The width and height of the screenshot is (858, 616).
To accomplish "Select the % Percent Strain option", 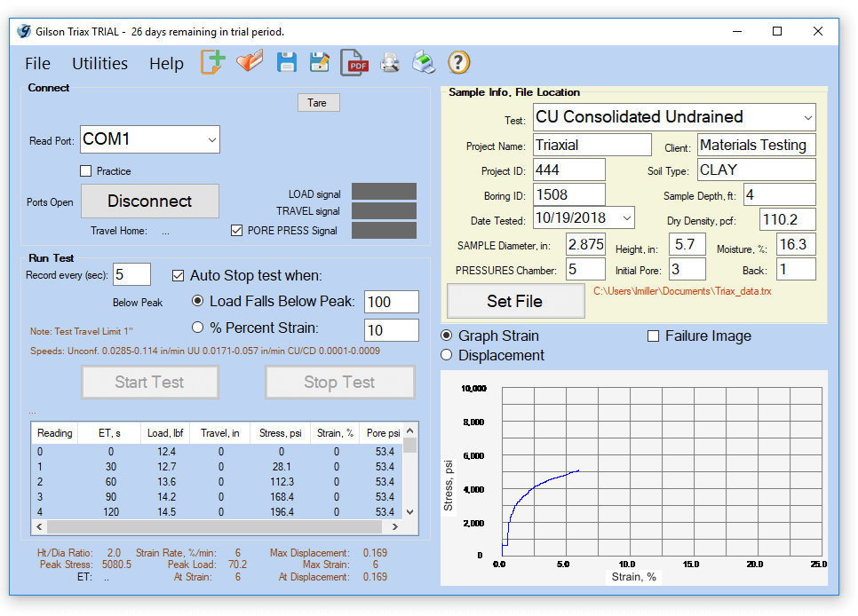I will (x=197, y=328).
